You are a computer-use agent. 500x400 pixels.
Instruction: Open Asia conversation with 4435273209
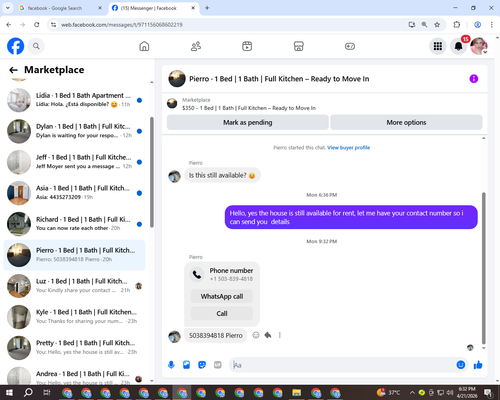pyautogui.click(x=74, y=193)
